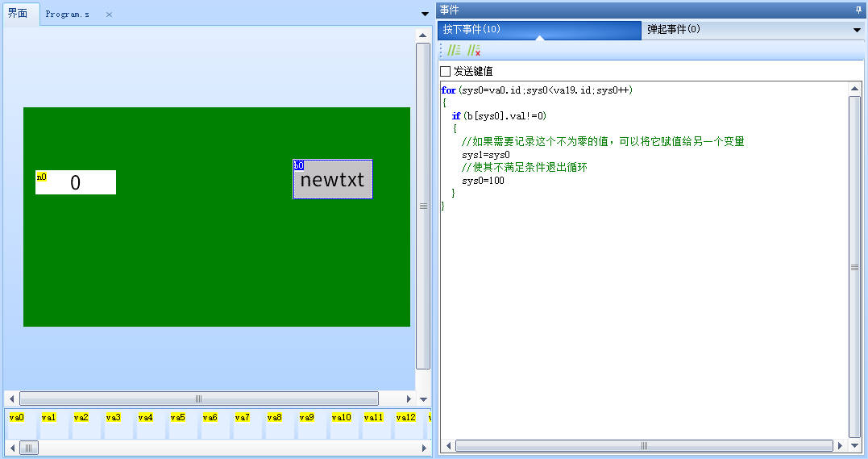Expand the event tabs dropdown arrow

point(857,30)
